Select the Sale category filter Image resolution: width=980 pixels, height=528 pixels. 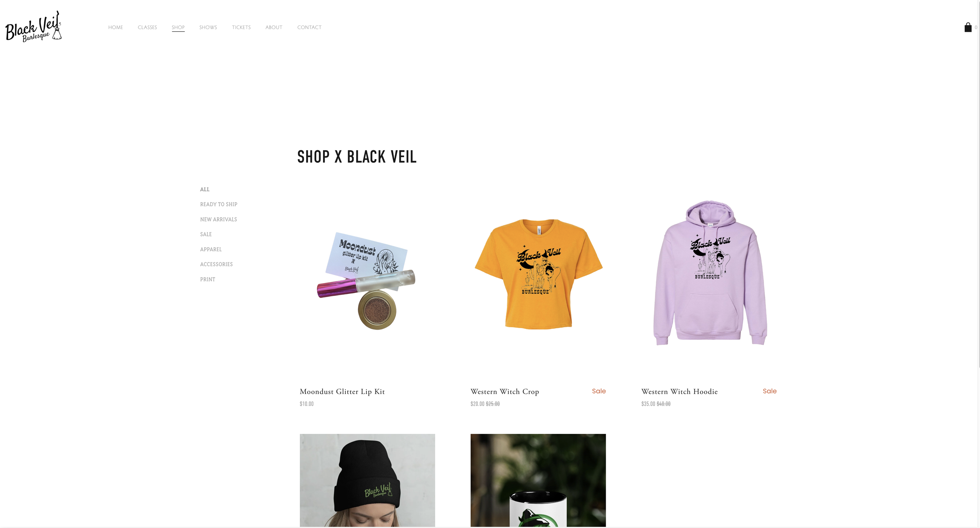(x=206, y=234)
